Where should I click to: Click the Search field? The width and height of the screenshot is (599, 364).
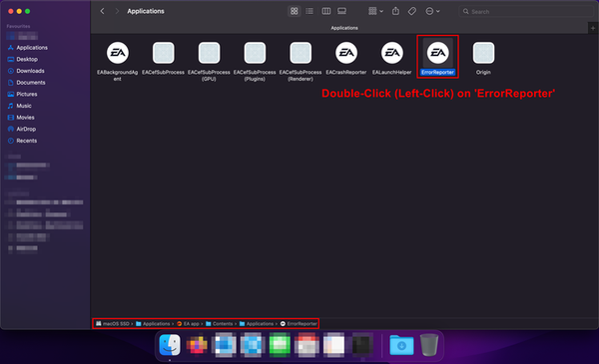coord(526,11)
